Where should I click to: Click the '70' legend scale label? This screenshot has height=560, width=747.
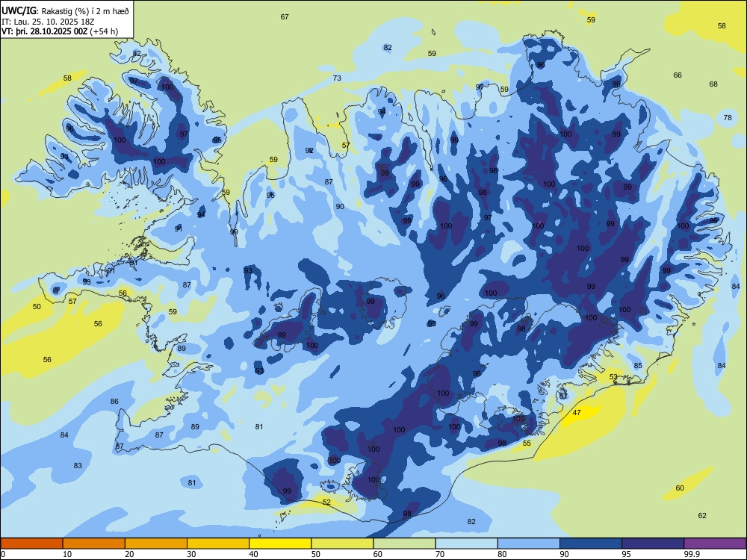pos(440,554)
